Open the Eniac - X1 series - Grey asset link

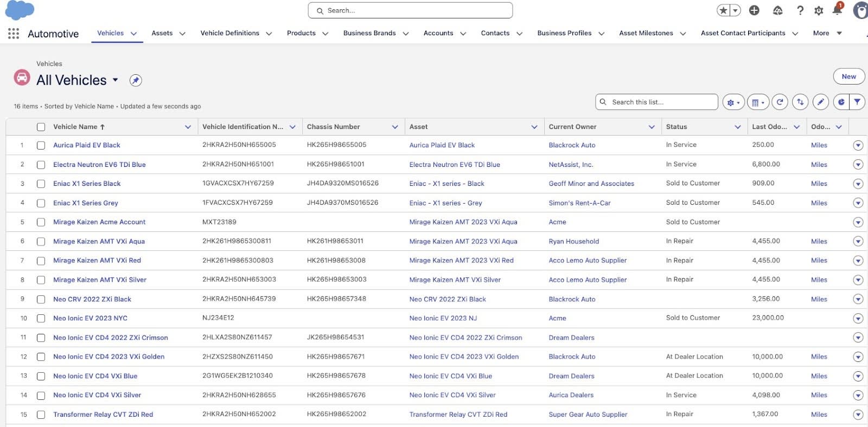pyautogui.click(x=445, y=203)
